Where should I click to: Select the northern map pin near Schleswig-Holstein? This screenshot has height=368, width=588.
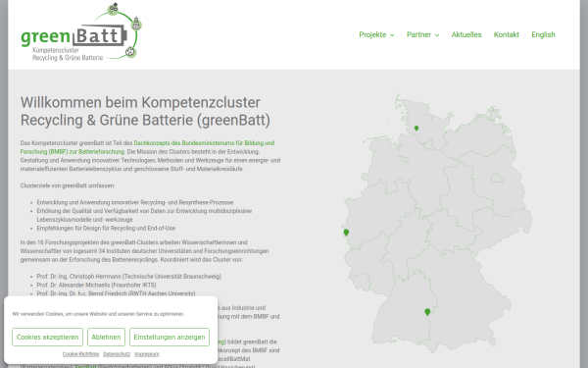point(416,129)
